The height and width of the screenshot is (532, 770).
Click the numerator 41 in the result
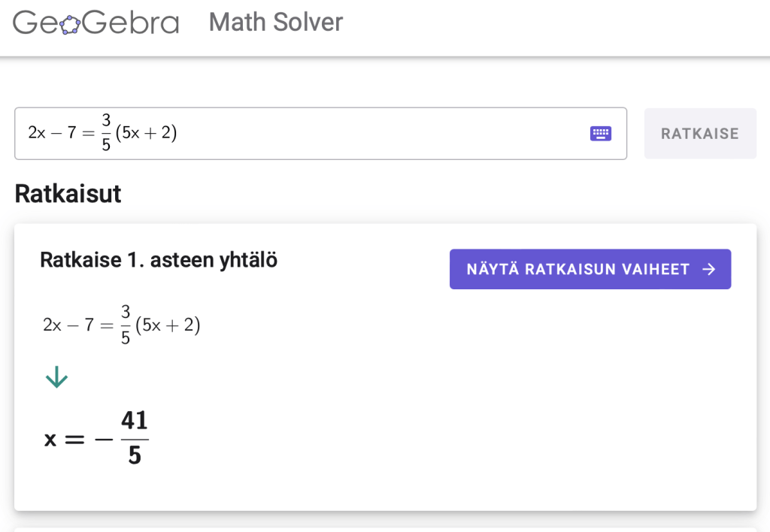coord(135,421)
